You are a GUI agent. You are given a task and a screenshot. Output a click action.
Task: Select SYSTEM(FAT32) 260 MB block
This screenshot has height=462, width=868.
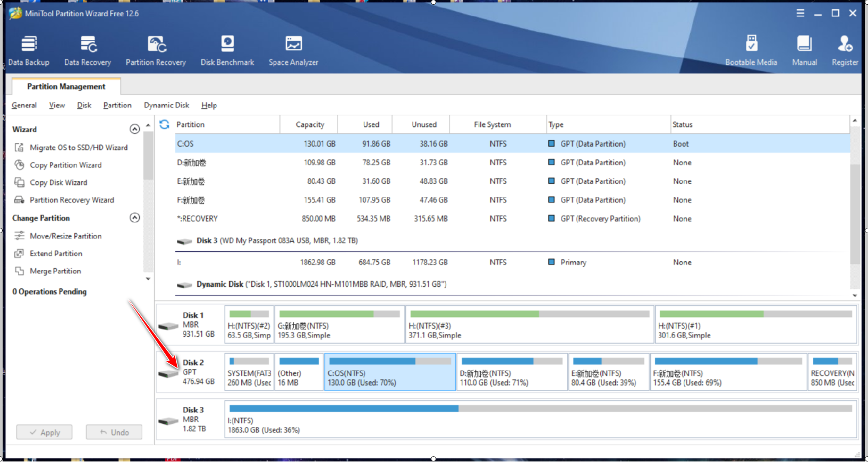(x=249, y=372)
